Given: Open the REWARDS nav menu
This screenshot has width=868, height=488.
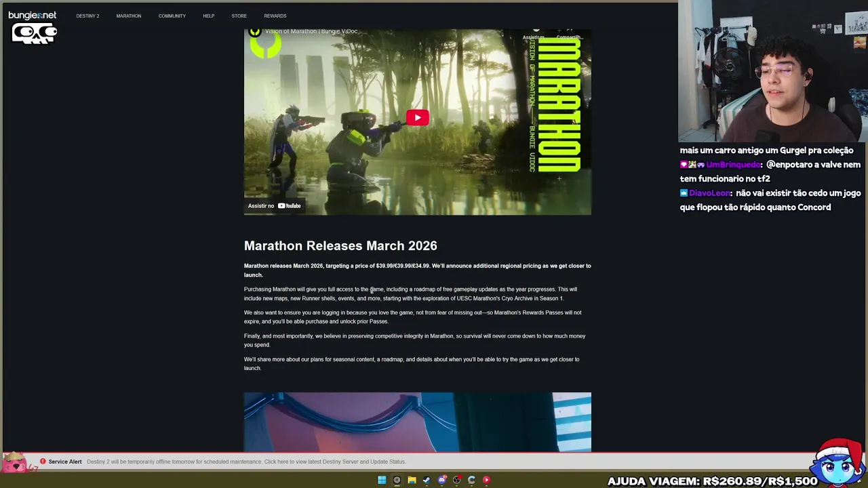Looking at the screenshot, I should (x=275, y=16).
